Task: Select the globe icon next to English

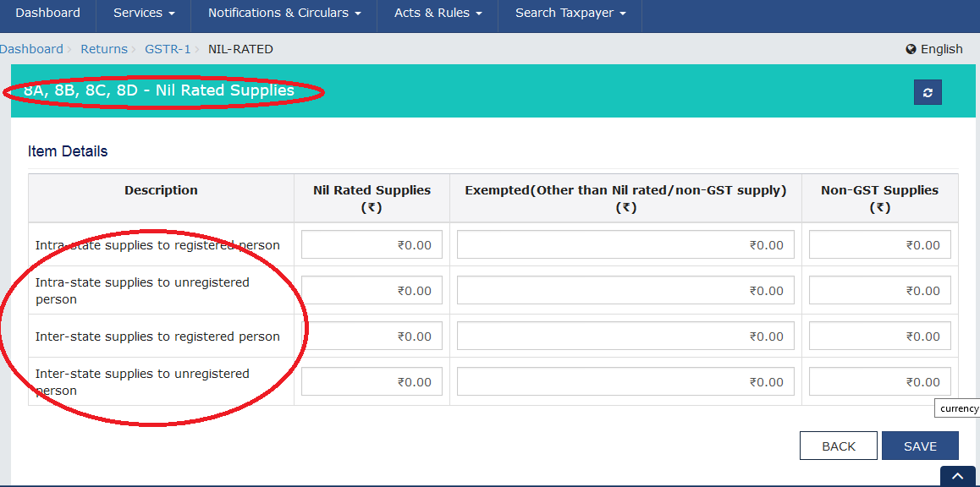Action: (910, 49)
